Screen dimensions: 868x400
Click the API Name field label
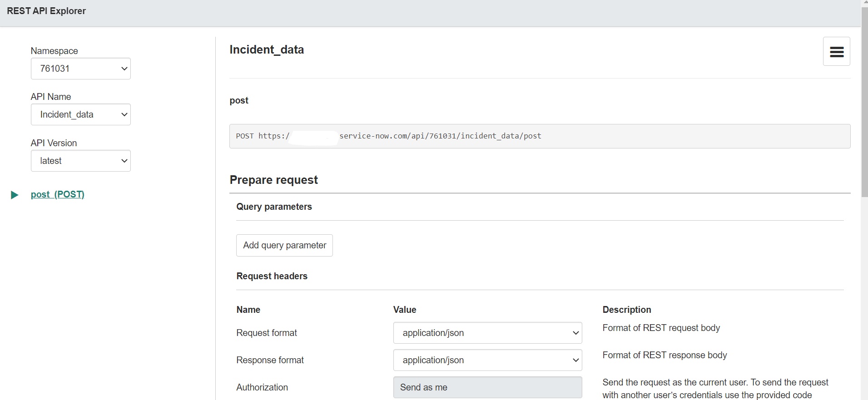click(x=51, y=97)
